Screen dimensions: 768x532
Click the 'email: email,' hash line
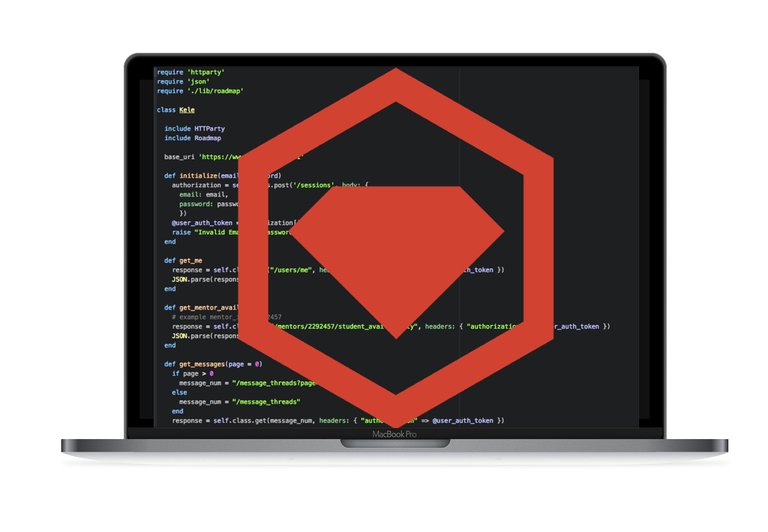click(x=203, y=195)
